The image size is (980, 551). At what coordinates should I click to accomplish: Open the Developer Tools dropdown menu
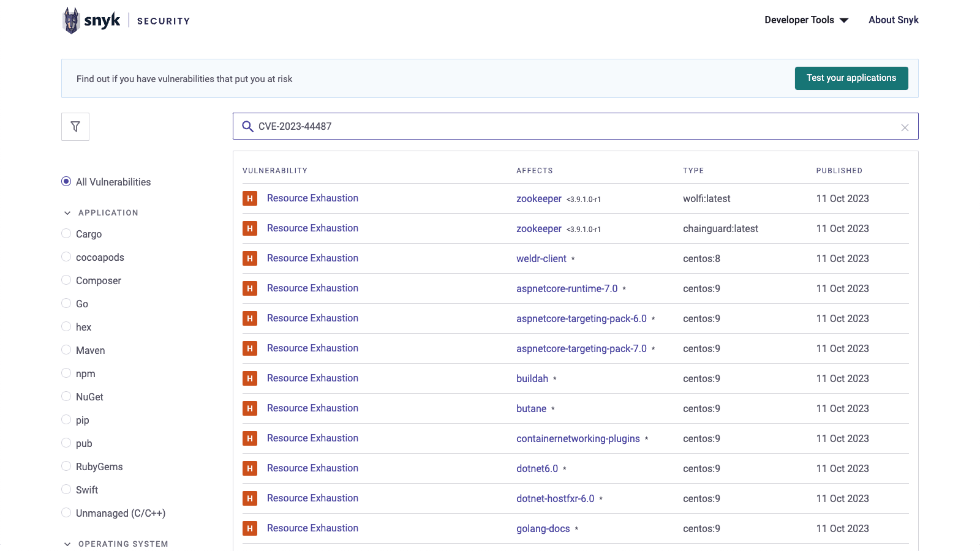806,20
